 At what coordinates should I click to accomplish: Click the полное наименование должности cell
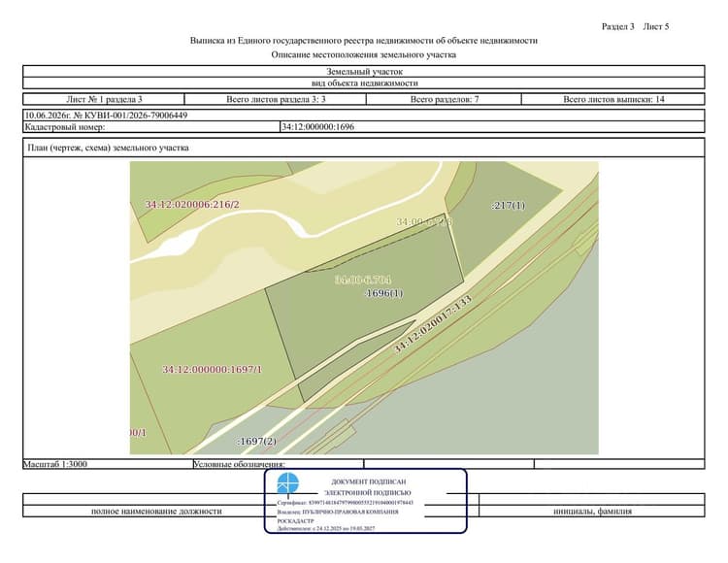[x=156, y=511]
